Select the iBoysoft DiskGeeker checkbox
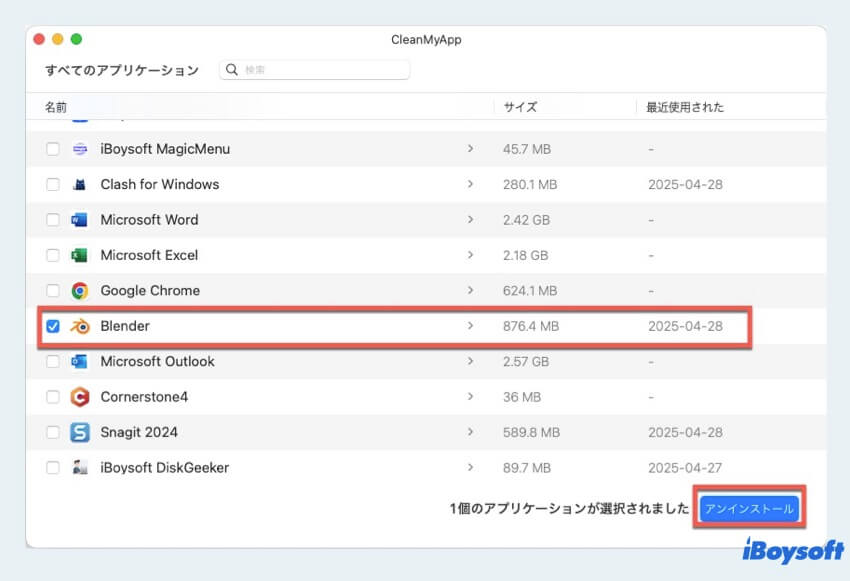 (x=53, y=468)
